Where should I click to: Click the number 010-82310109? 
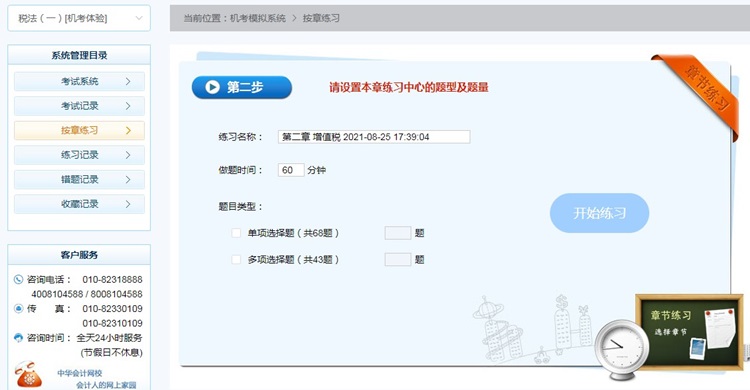point(112,323)
